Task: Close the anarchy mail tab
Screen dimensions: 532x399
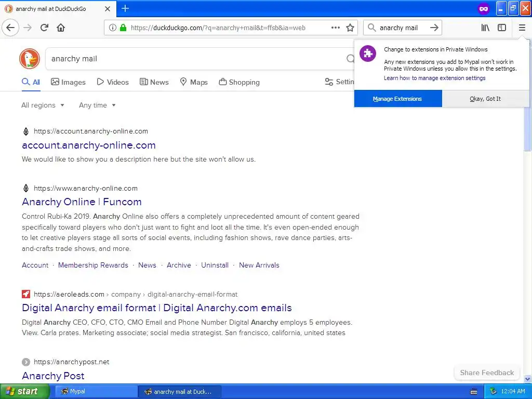Action: coord(108,9)
